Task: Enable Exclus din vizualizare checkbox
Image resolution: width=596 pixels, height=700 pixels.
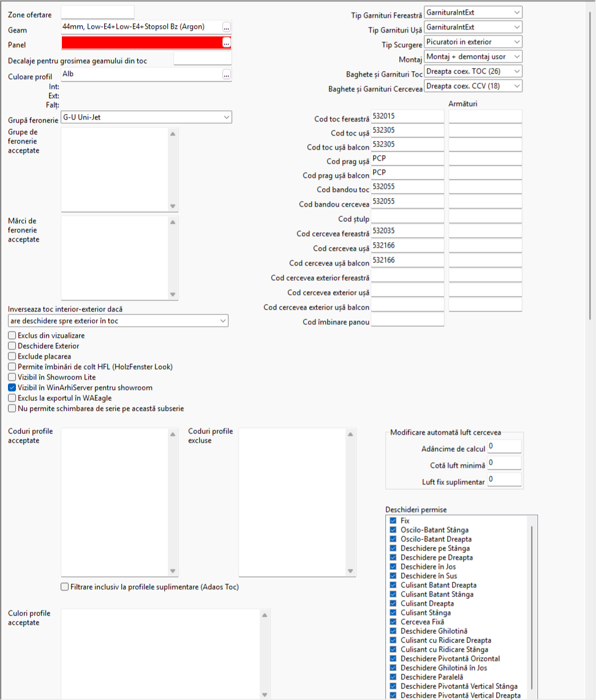Action: (x=12, y=335)
